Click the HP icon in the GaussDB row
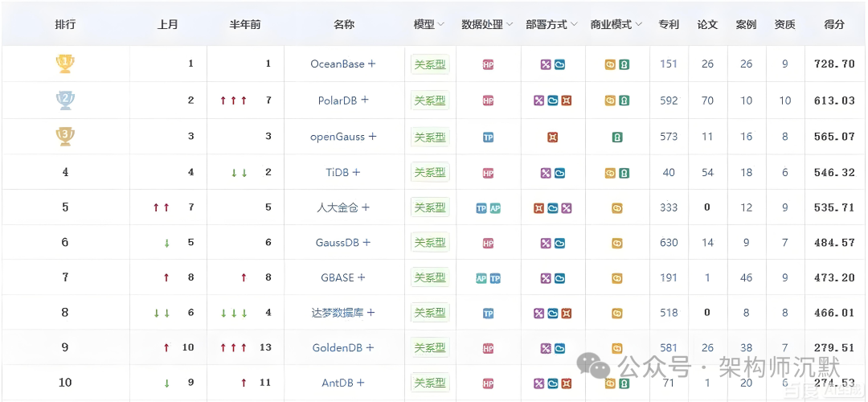 click(x=489, y=243)
